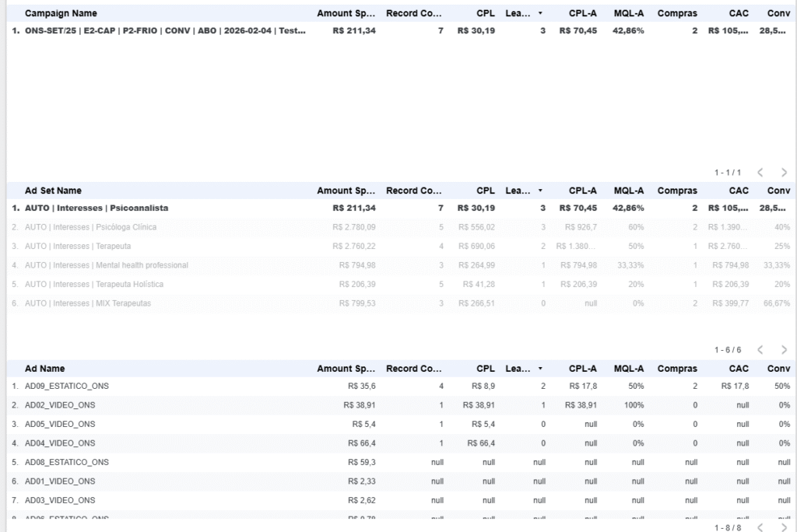Click sort arrow in Ad Set table header
The image size is (797, 532).
point(540,191)
